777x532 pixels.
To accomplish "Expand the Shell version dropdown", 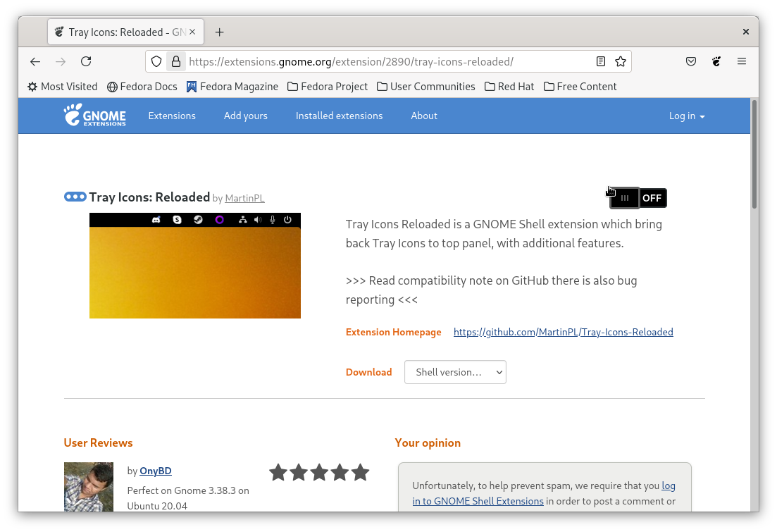I will click(x=455, y=372).
